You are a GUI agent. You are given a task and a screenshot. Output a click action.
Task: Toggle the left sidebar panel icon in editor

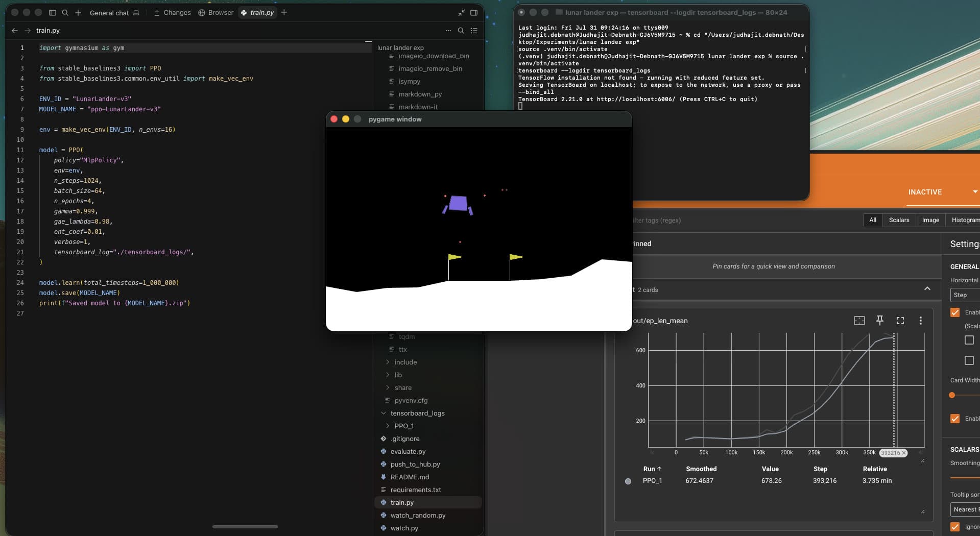pyautogui.click(x=53, y=12)
